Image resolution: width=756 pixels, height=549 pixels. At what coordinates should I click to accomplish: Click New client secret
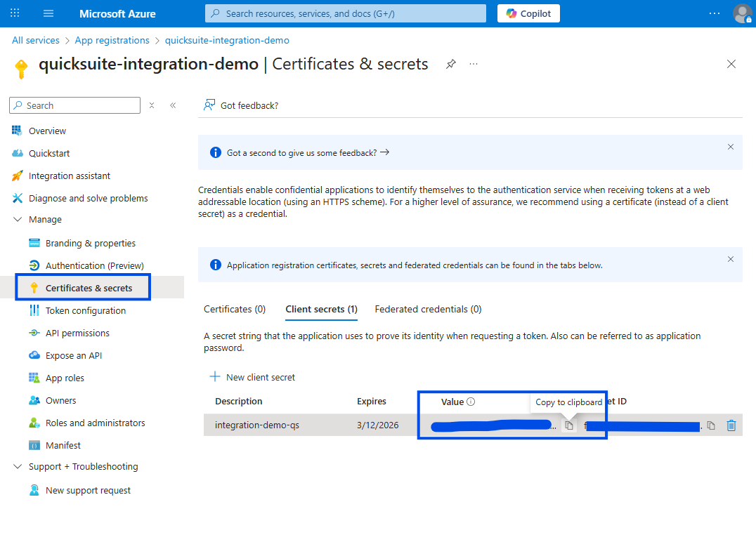coord(252,377)
